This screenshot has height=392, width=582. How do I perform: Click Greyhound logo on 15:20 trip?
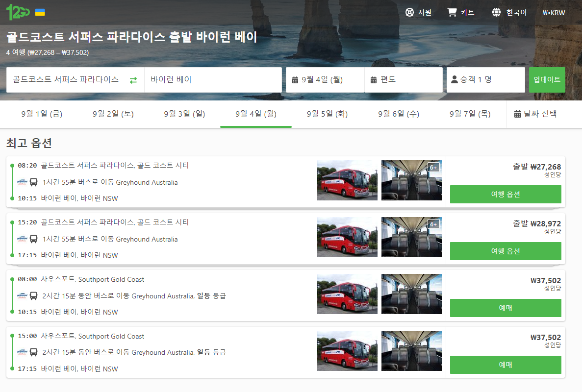click(x=22, y=239)
